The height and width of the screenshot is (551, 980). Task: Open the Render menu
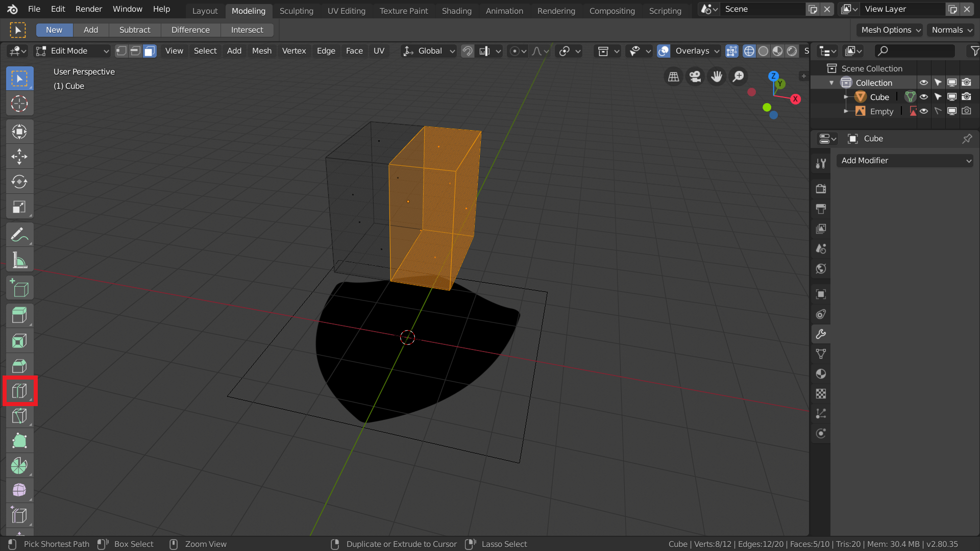pyautogui.click(x=89, y=9)
